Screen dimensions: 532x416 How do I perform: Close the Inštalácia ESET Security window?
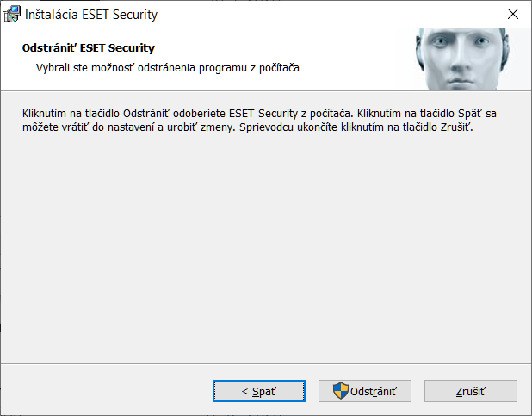513,14
